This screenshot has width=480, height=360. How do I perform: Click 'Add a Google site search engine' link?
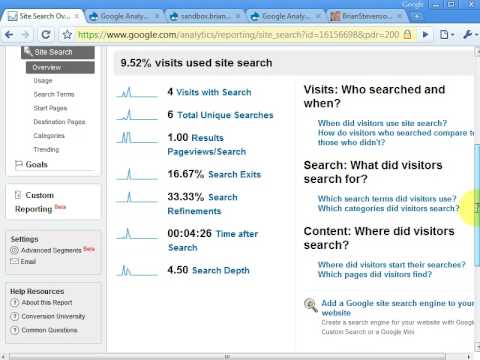pos(397,308)
